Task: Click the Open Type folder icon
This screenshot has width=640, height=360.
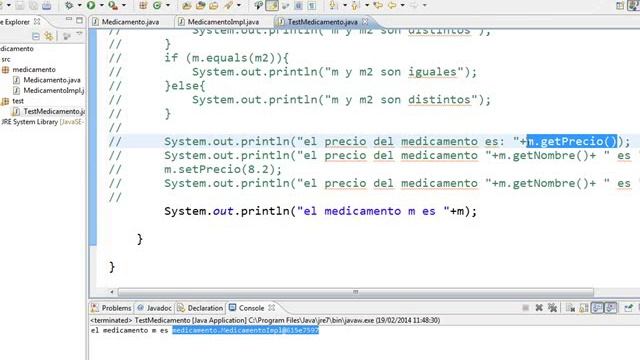Action: click(187, 5)
